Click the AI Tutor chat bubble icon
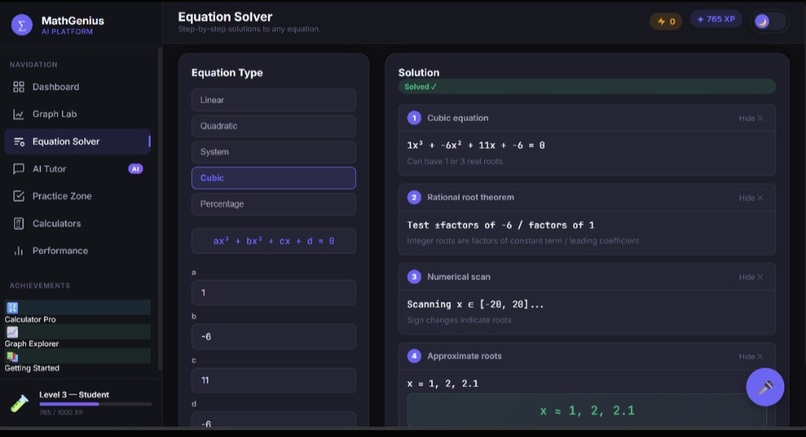Viewport: 806px width, 437px height. coord(19,169)
